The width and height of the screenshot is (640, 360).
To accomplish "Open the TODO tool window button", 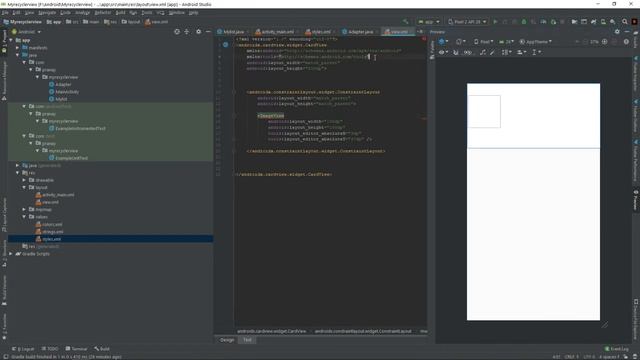I will (x=50, y=349).
